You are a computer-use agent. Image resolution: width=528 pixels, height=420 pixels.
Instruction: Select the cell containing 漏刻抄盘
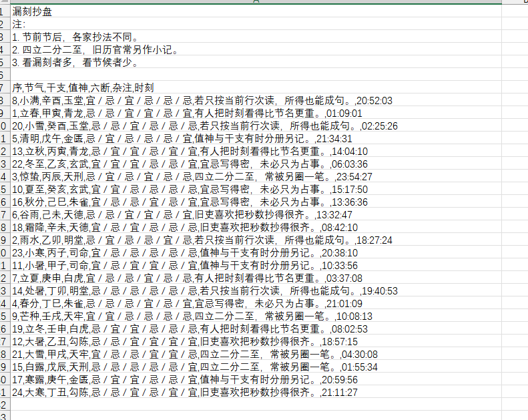256,11
